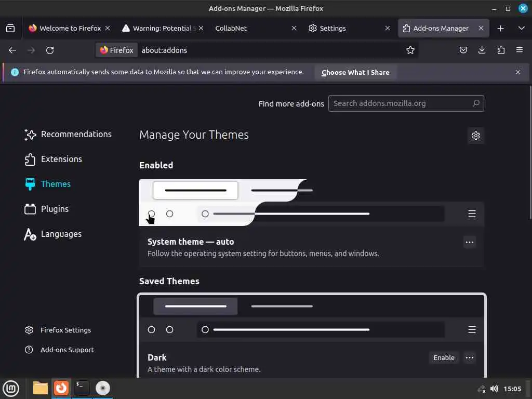Switch to the Welcome to Firefox tab
The width and height of the screenshot is (532, 399).
[69, 28]
